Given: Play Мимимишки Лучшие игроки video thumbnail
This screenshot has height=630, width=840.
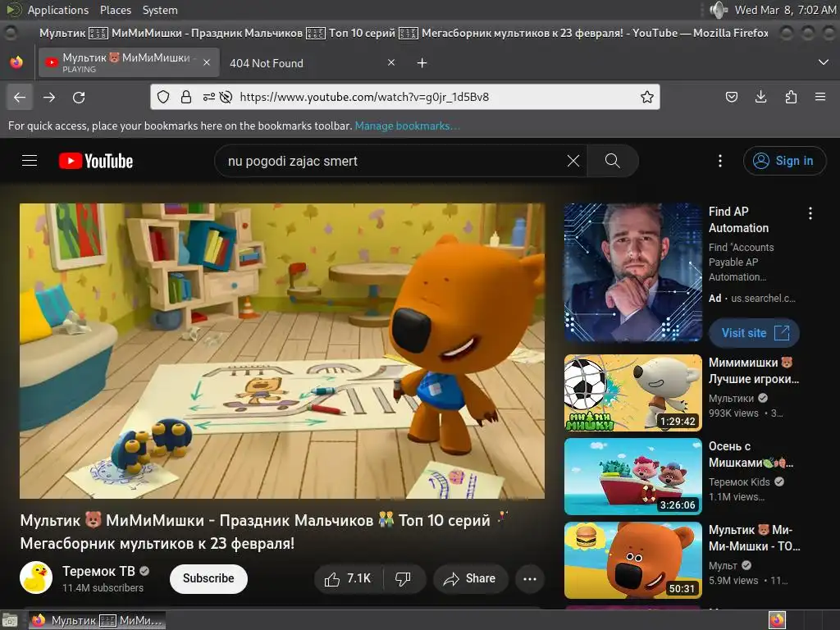Looking at the screenshot, I should tap(632, 393).
